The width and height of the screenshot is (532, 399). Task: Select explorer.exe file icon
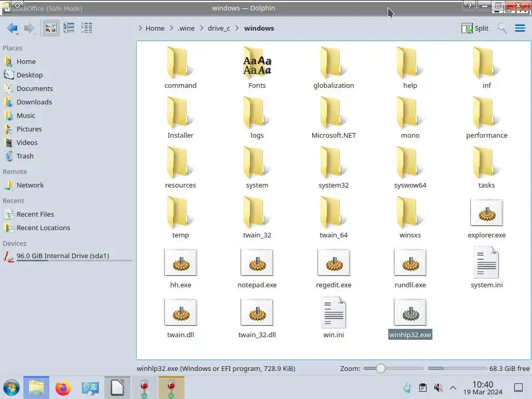pos(486,213)
